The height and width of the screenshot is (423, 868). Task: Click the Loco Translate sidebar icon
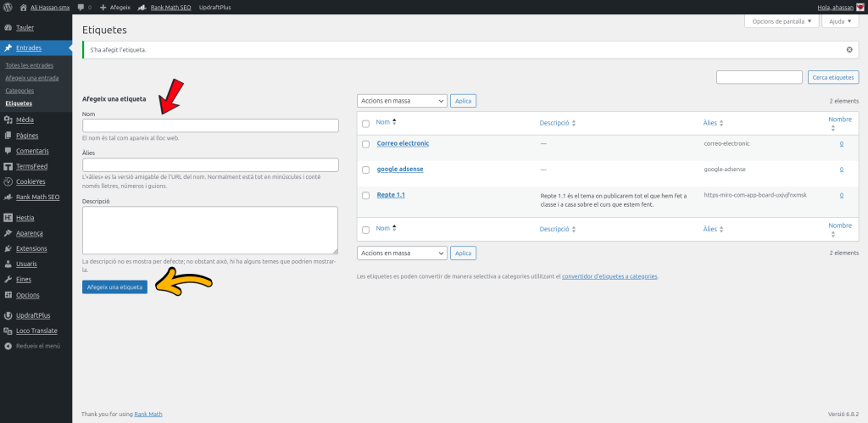click(x=8, y=331)
